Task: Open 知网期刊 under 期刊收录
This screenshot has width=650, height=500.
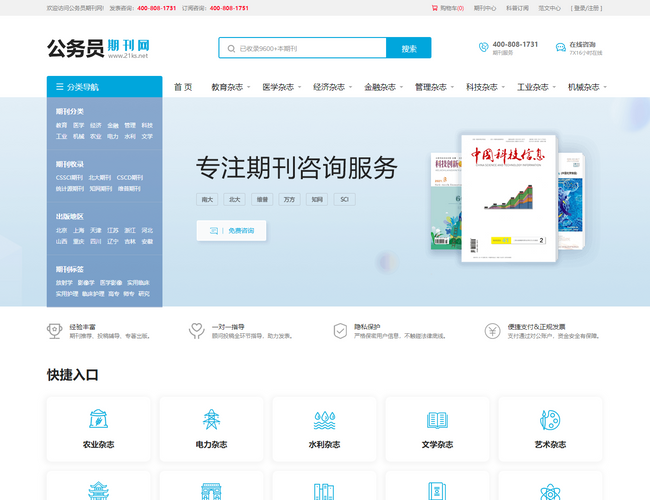Action: coord(101,189)
